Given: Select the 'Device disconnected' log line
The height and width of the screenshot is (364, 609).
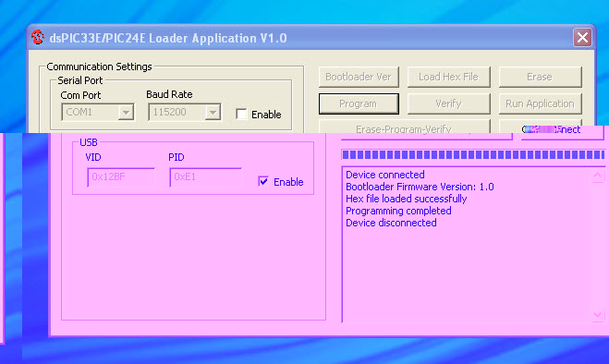Looking at the screenshot, I should point(391,223).
